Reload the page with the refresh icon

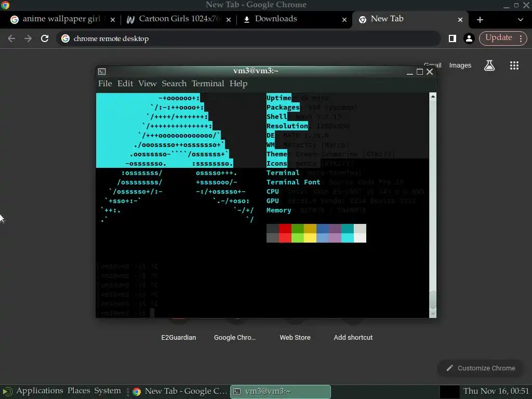[x=45, y=38]
